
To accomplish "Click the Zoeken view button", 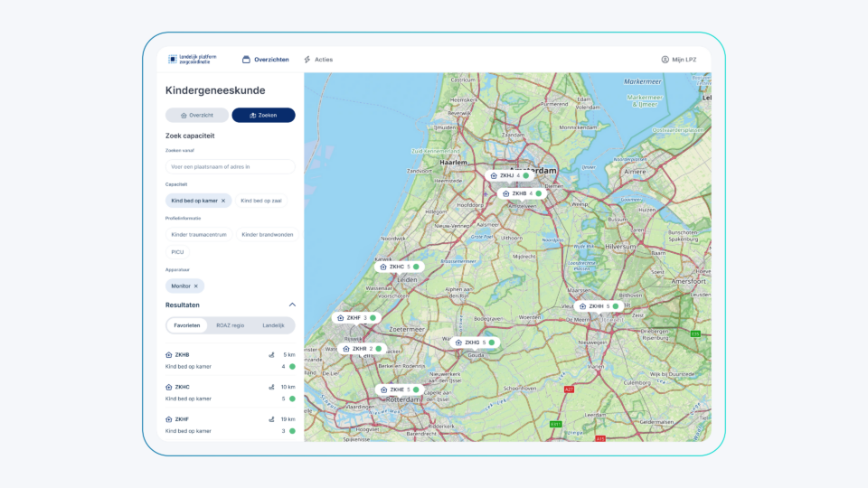I will pyautogui.click(x=263, y=115).
